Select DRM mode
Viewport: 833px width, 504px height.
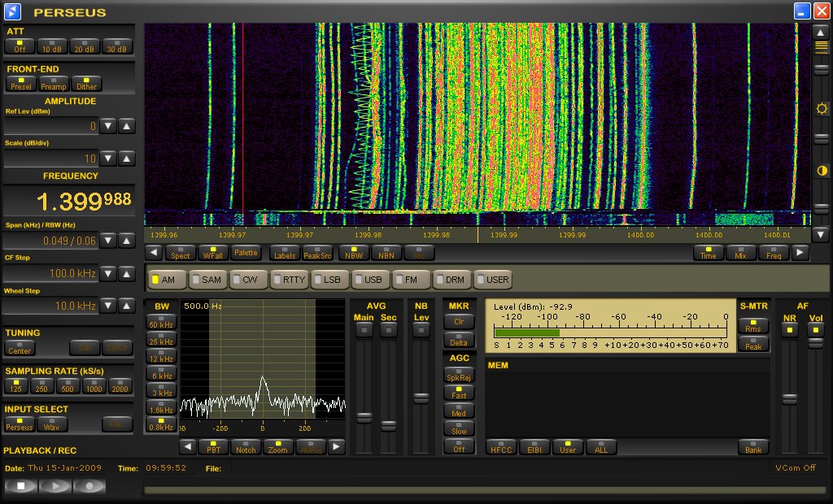pyautogui.click(x=451, y=280)
